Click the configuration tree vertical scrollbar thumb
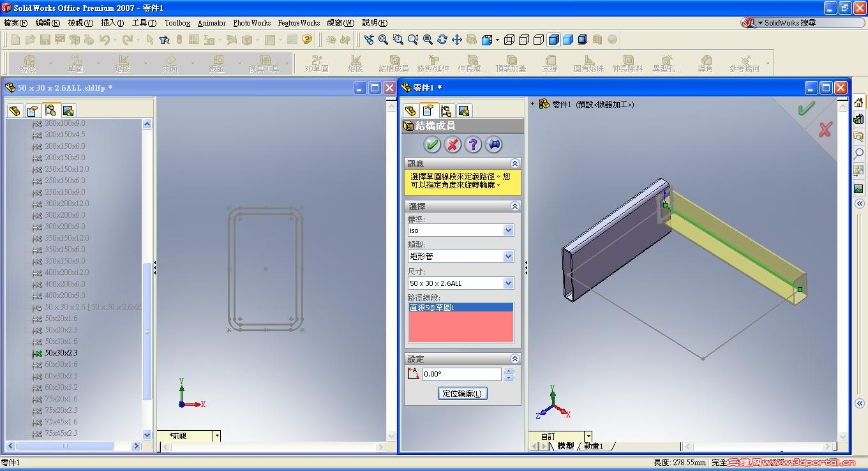This screenshot has width=868, height=471. (x=147, y=331)
